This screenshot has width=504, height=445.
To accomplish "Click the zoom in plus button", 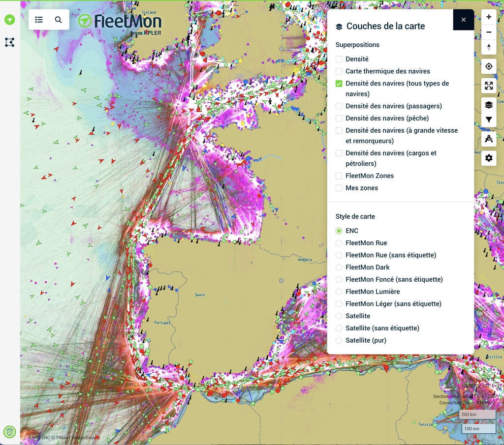I will click(x=488, y=17).
